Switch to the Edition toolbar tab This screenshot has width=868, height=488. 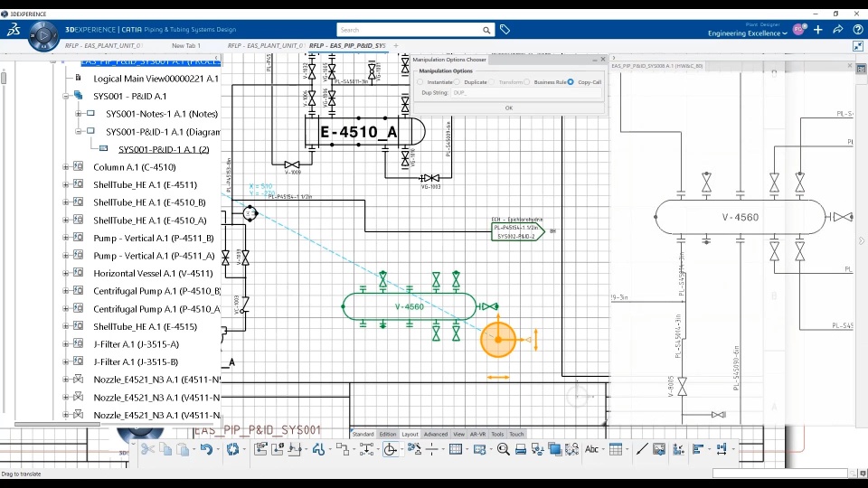[x=388, y=435]
